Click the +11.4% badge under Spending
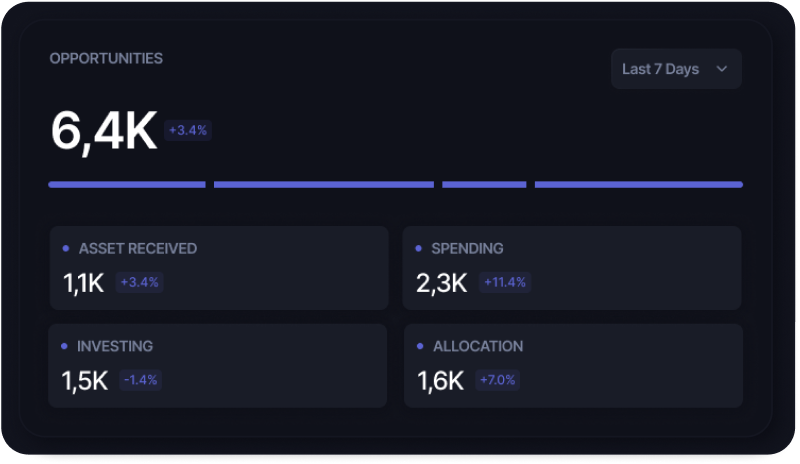The width and height of the screenshot is (800, 464). tap(505, 283)
